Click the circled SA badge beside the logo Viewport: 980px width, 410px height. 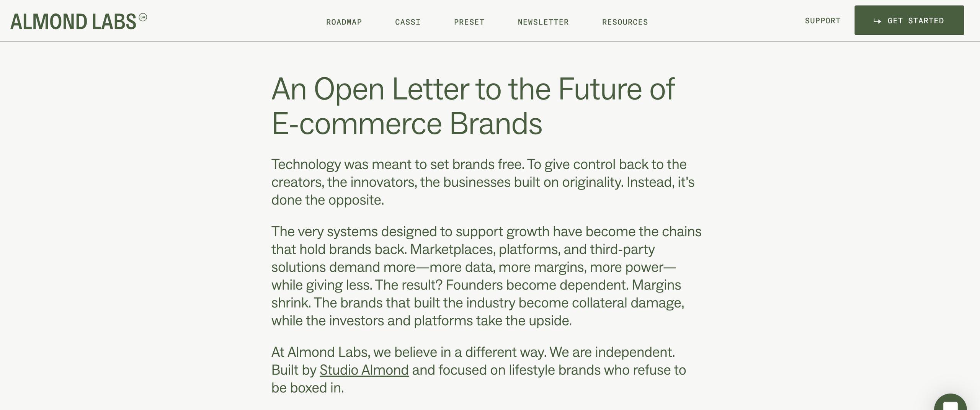(x=143, y=17)
